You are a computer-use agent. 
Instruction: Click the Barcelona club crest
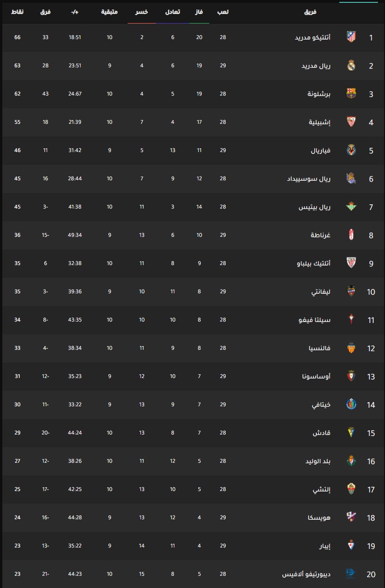pyautogui.click(x=351, y=94)
